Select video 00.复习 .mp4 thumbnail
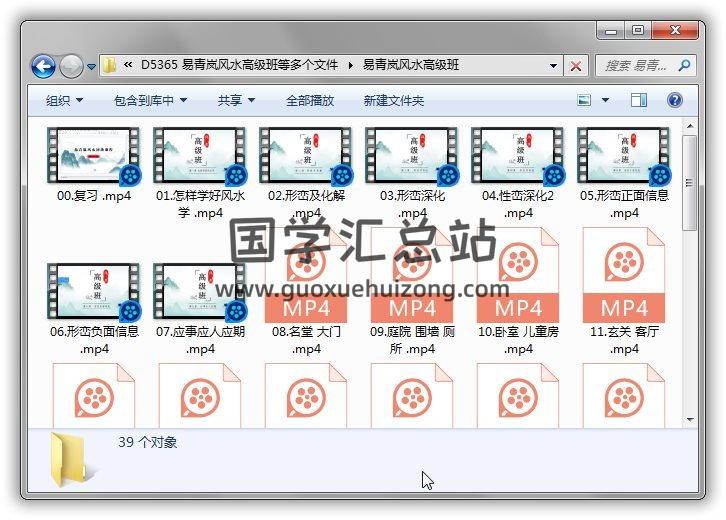 pyautogui.click(x=94, y=156)
